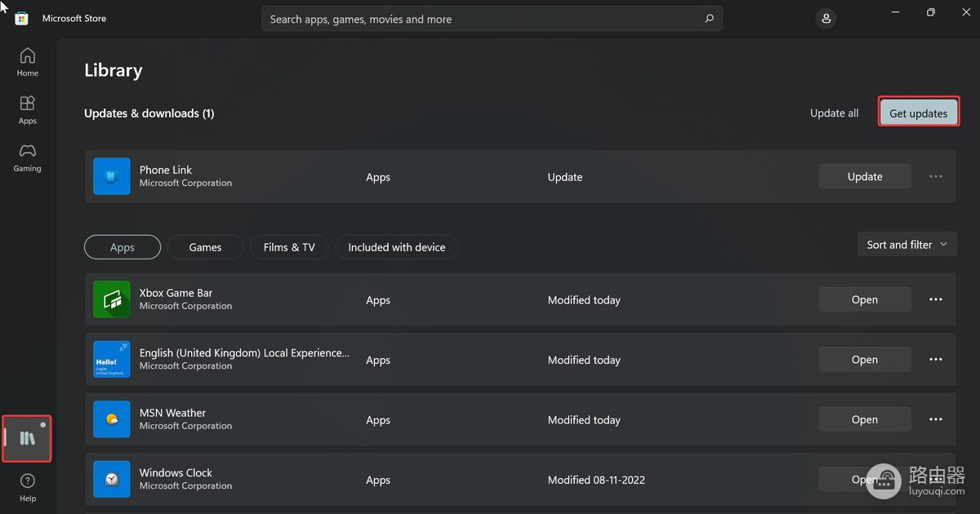The height and width of the screenshot is (514, 980).
Task: Open the user account profile icon
Action: [826, 19]
